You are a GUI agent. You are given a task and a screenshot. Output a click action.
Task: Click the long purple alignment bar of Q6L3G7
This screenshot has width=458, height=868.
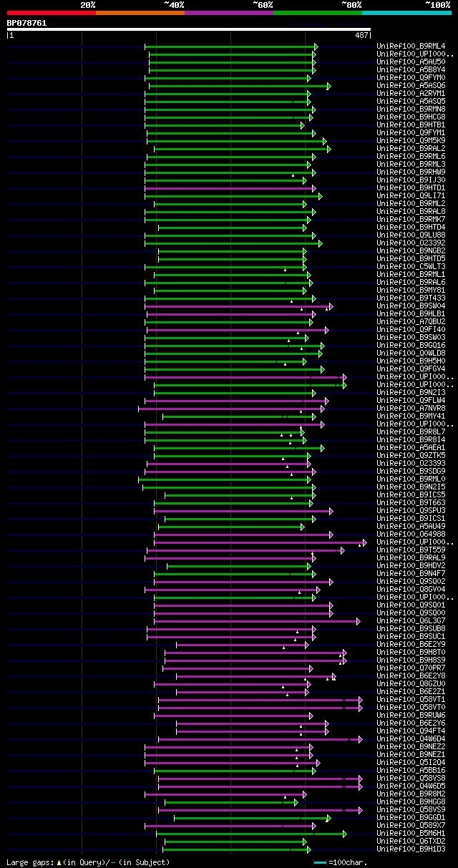pos(257,621)
